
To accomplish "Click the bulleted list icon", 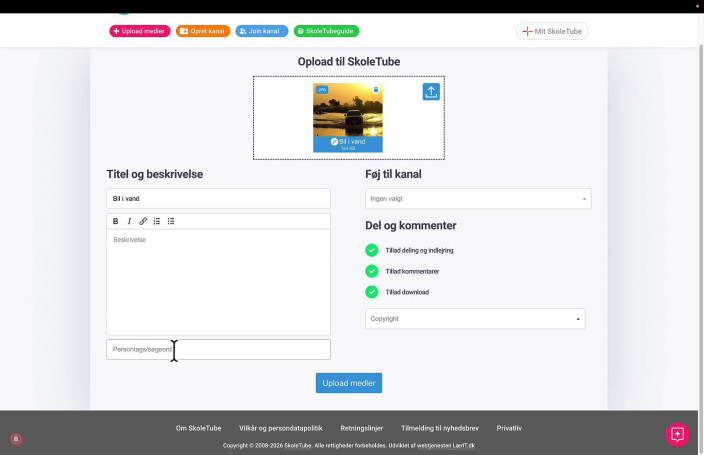I will pos(171,221).
